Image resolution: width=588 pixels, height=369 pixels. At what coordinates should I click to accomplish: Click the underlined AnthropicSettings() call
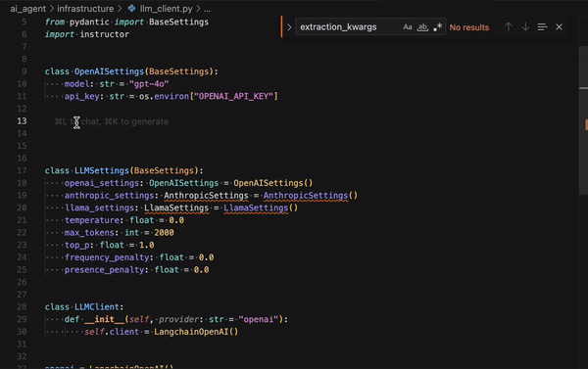(310, 195)
